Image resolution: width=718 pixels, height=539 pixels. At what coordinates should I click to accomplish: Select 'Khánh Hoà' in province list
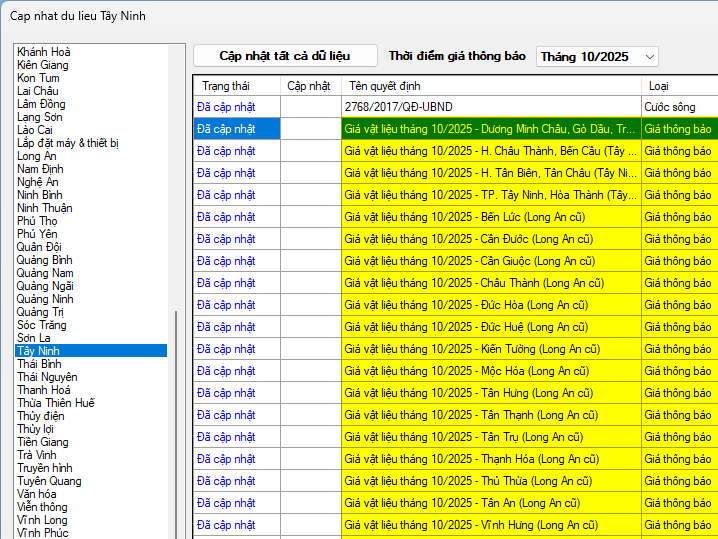[x=44, y=52]
